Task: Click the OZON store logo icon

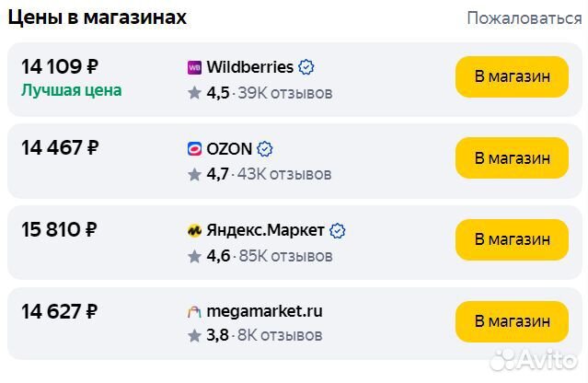Action: pos(194,149)
